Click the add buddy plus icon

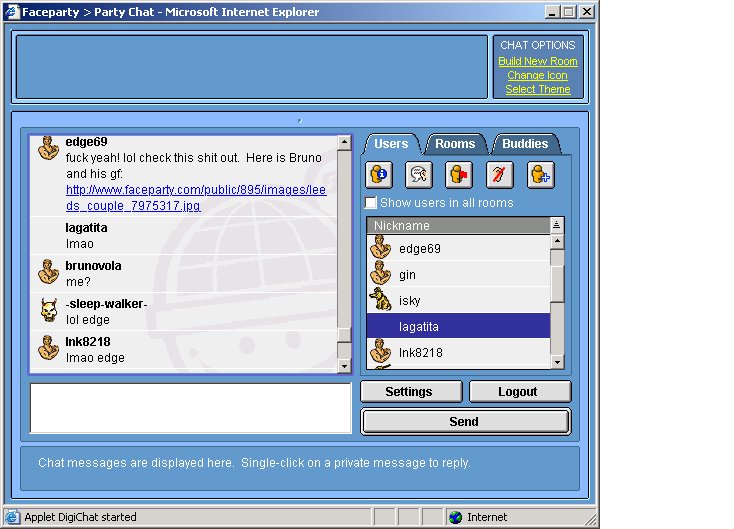click(541, 175)
